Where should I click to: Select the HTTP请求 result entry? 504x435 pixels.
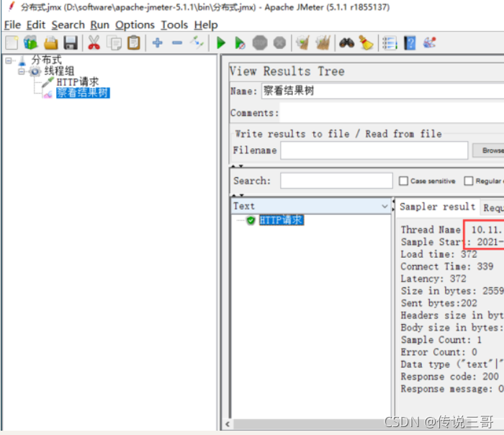(281, 220)
